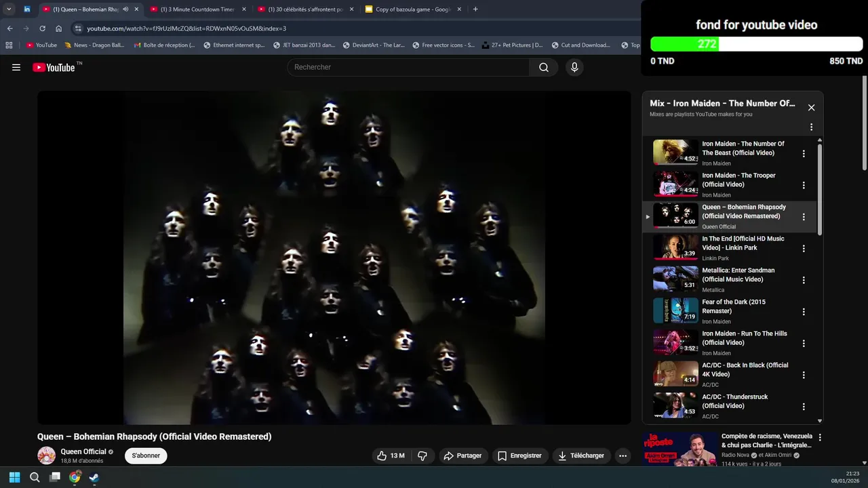Switch to 30 célébrités s'affrontent tab
Viewport: 868px width, 488px height.
305,9
